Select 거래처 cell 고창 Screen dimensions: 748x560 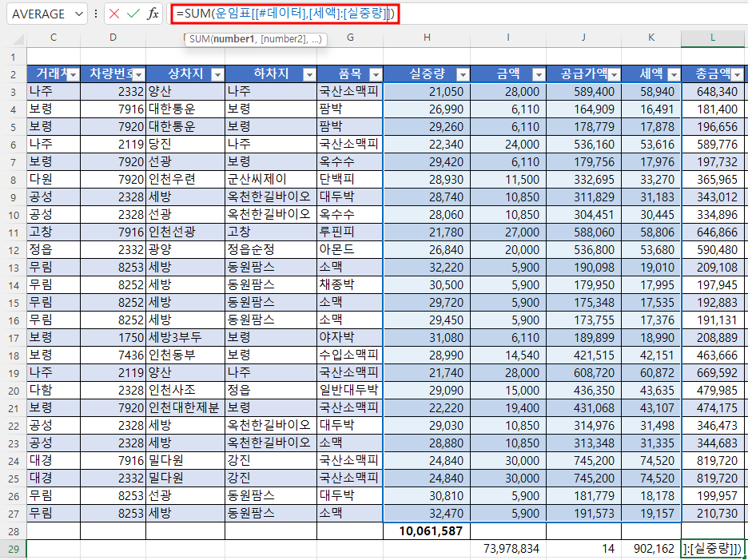[x=54, y=232]
